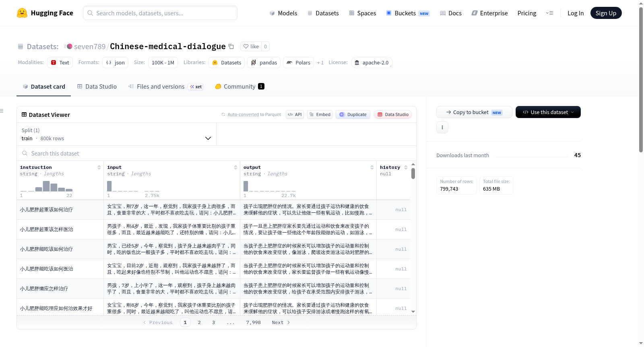Switch to the Data Studio tab
The height and width of the screenshot is (347, 644).
[x=97, y=87]
